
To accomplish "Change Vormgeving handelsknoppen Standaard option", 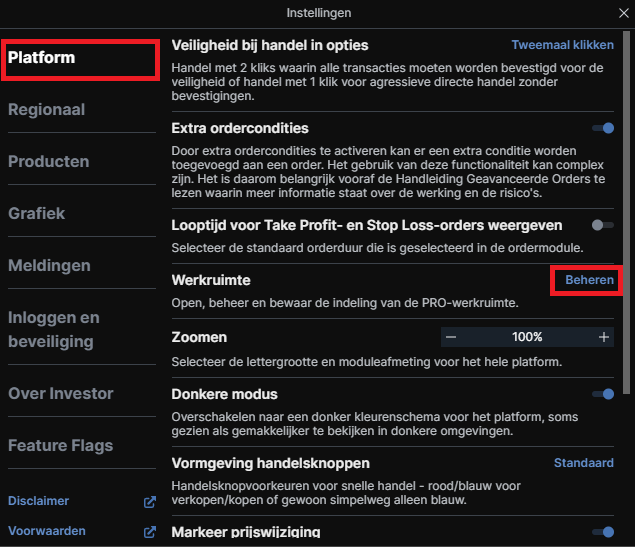I will [x=584, y=463].
